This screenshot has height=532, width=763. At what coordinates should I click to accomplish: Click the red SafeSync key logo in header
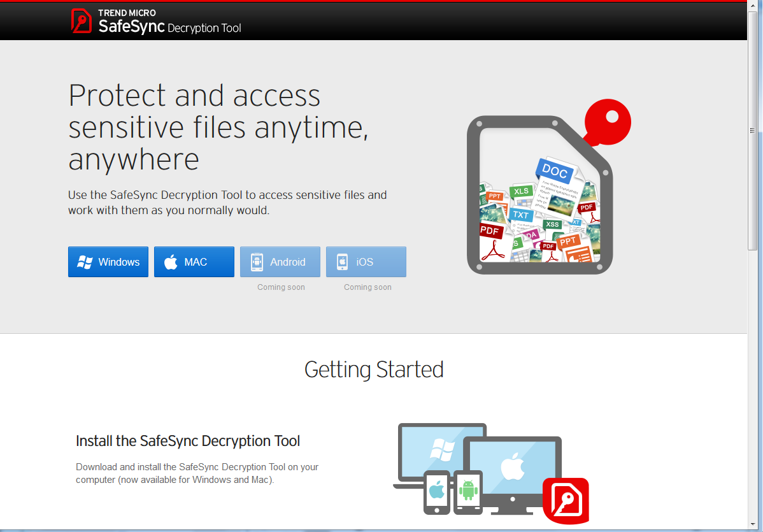click(x=82, y=20)
